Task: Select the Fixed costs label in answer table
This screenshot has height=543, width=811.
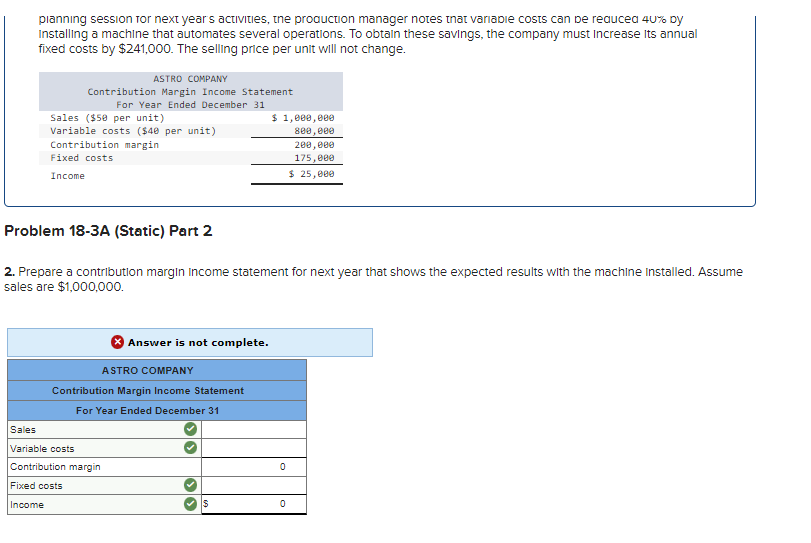Action: [x=36, y=486]
